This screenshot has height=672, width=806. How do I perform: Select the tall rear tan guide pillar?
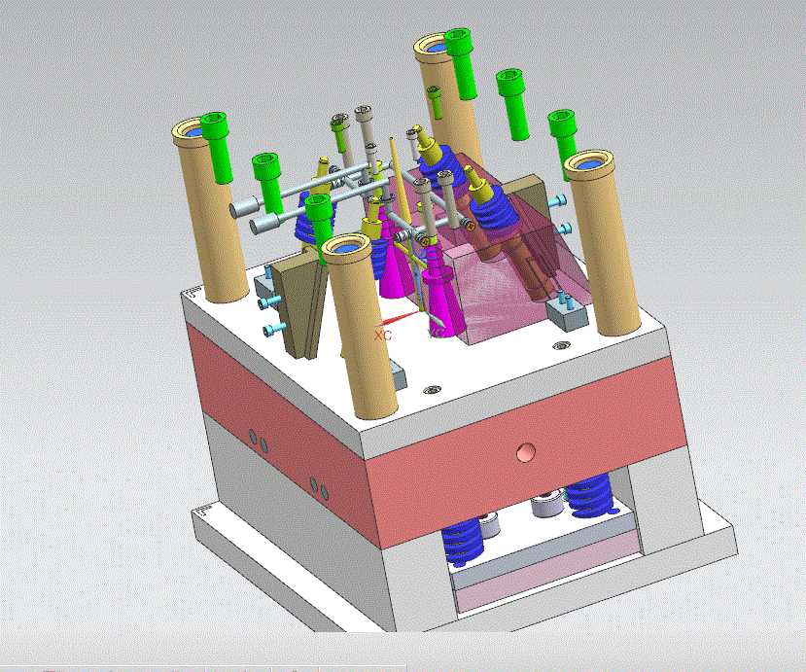coord(448,97)
